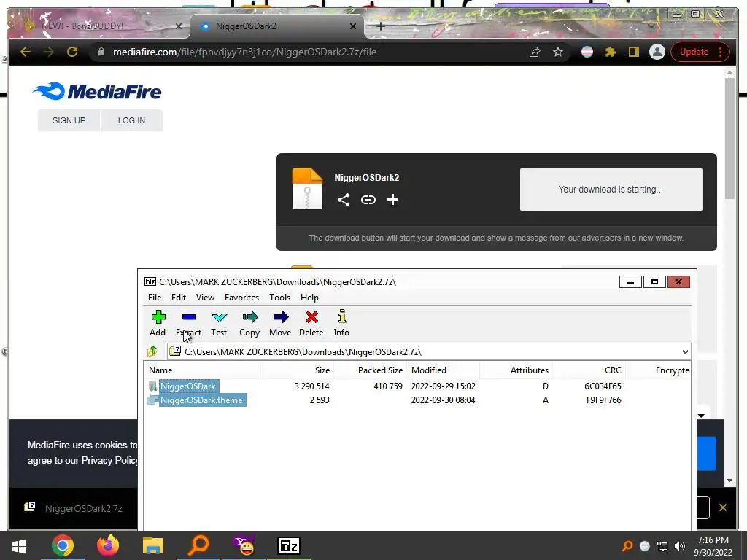Open the Windows Start menu

click(x=19, y=545)
